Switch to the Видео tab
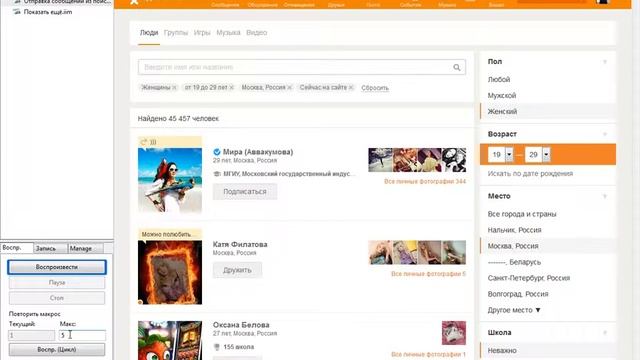 [256, 33]
